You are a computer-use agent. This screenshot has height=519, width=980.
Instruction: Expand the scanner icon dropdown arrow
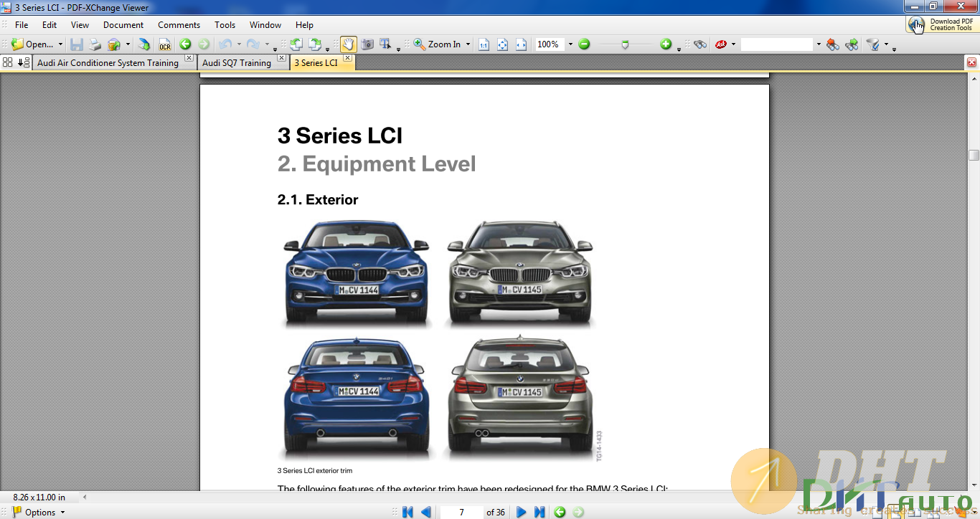128,44
